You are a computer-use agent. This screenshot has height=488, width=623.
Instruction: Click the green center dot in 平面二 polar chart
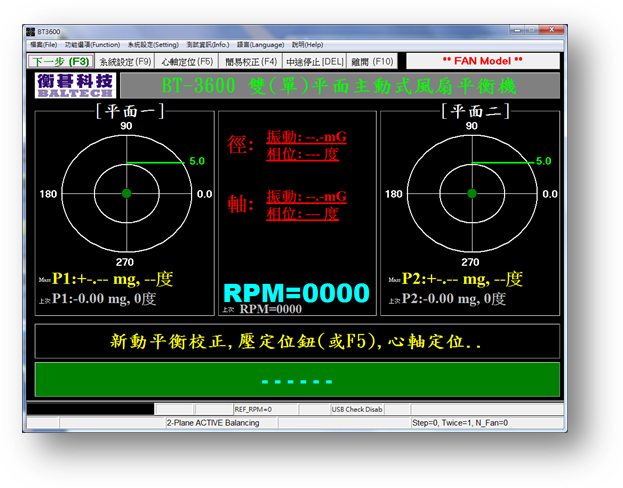[x=472, y=194]
